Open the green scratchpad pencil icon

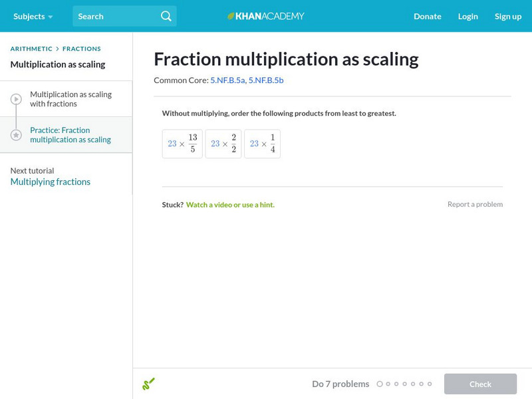point(148,384)
